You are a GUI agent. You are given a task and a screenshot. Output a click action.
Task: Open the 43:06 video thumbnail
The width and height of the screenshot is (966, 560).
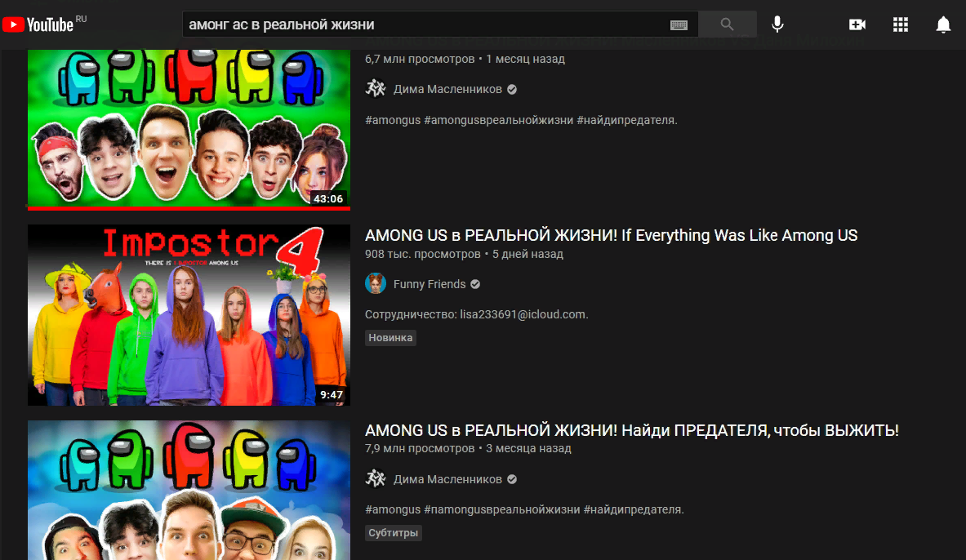click(189, 128)
